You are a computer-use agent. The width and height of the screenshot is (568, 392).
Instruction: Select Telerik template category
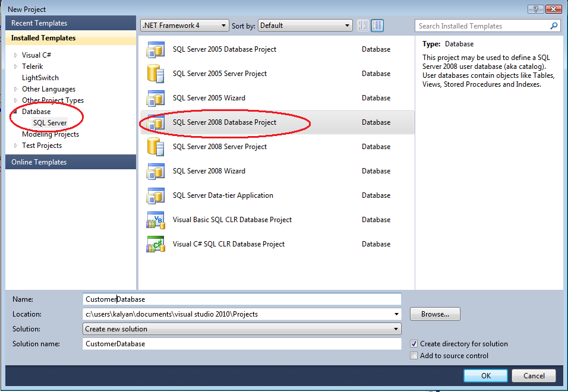(32, 67)
